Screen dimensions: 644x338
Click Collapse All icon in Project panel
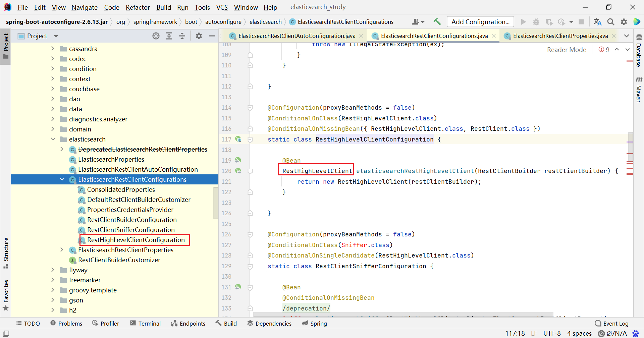tap(182, 36)
